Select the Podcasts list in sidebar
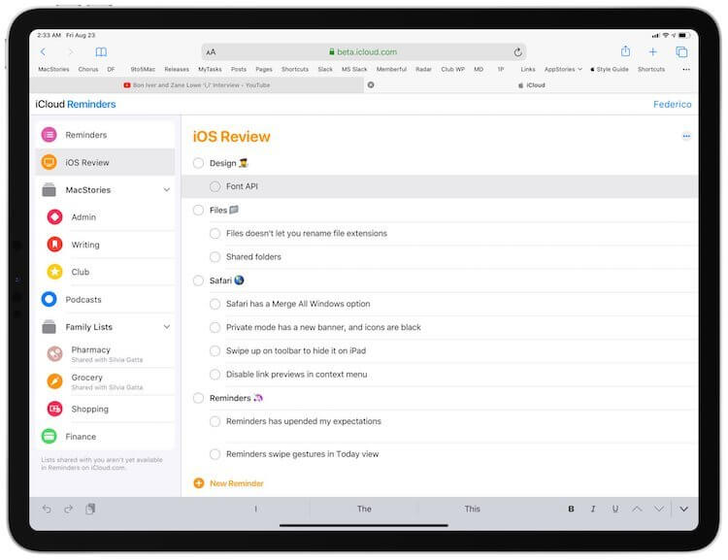This screenshot has height=560, width=728. point(105,300)
